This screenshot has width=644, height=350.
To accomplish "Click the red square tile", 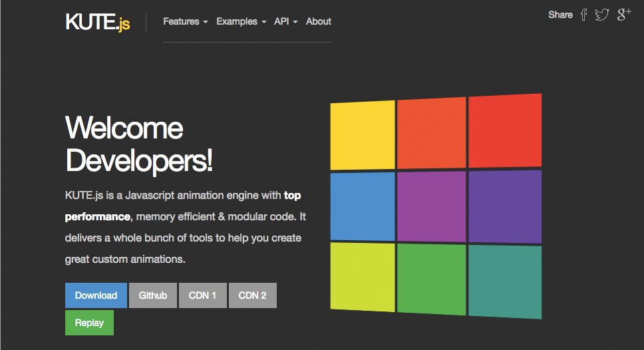I will tap(505, 130).
